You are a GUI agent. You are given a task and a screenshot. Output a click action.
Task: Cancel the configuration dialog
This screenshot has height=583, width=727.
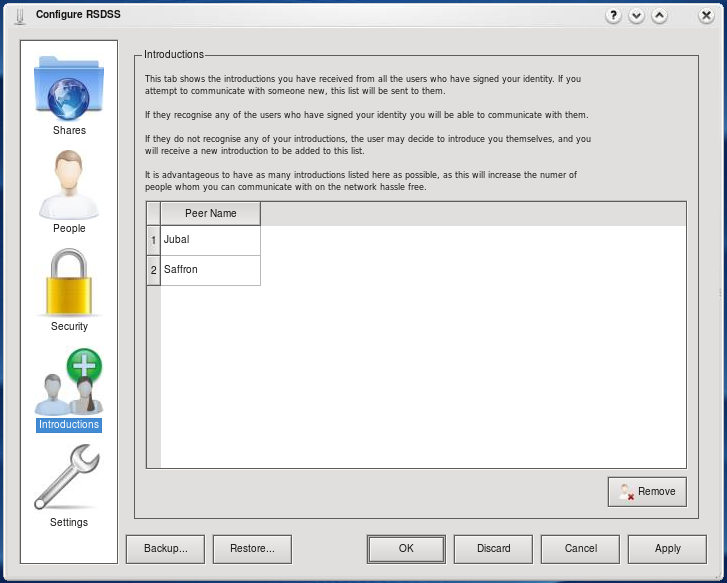click(x=580, y=548)
